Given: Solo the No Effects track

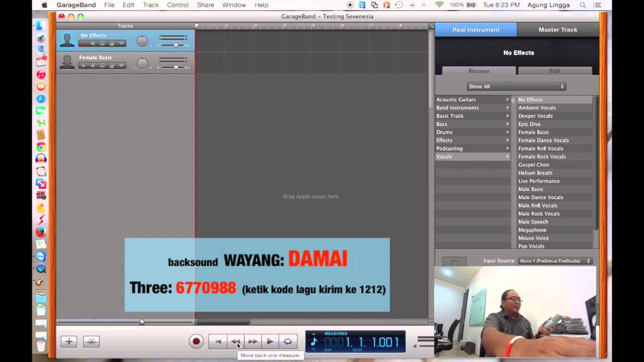Looking at the screenshot, I should (x=102, y=44).
